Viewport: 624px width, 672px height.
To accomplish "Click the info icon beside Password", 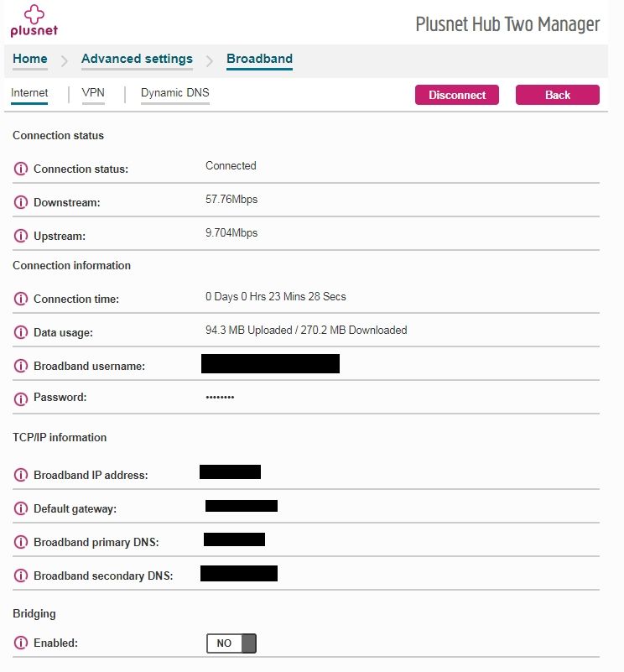I will tap(21, 399).
